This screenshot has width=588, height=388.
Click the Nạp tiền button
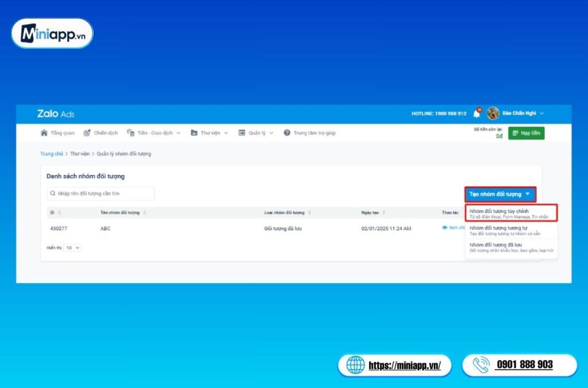click(526, 133)
